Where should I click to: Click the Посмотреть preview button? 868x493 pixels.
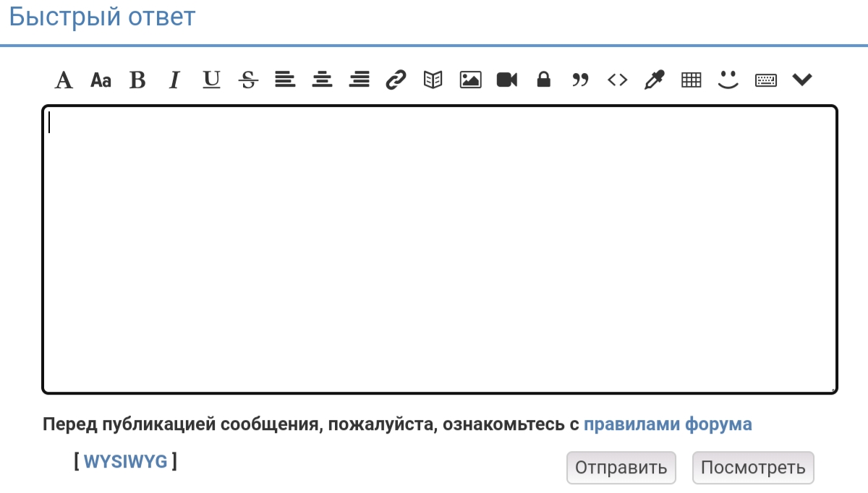coord(753,468)
